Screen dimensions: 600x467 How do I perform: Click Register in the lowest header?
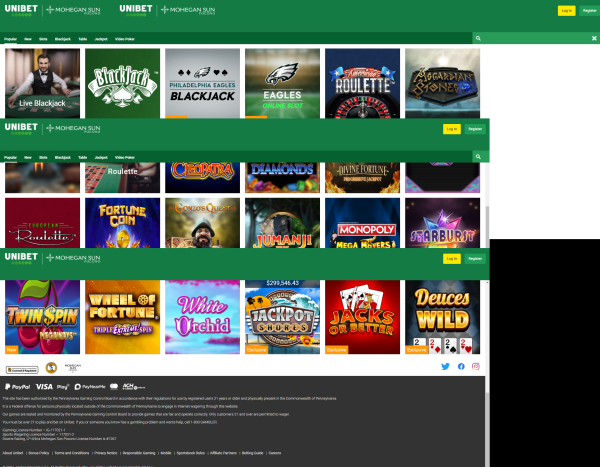[475, 259]
